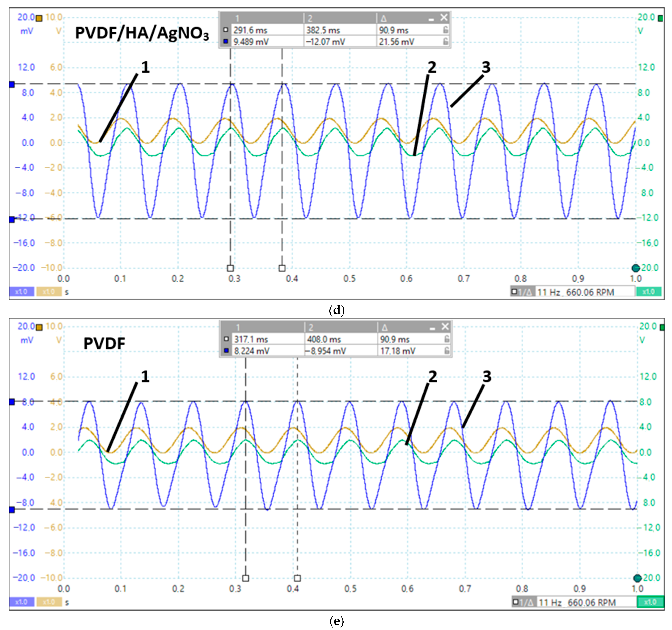This screenshot has height=630, width=672.
Task: Grab the first time ruler handle at 0.29 s
Action: click(230, 268)
